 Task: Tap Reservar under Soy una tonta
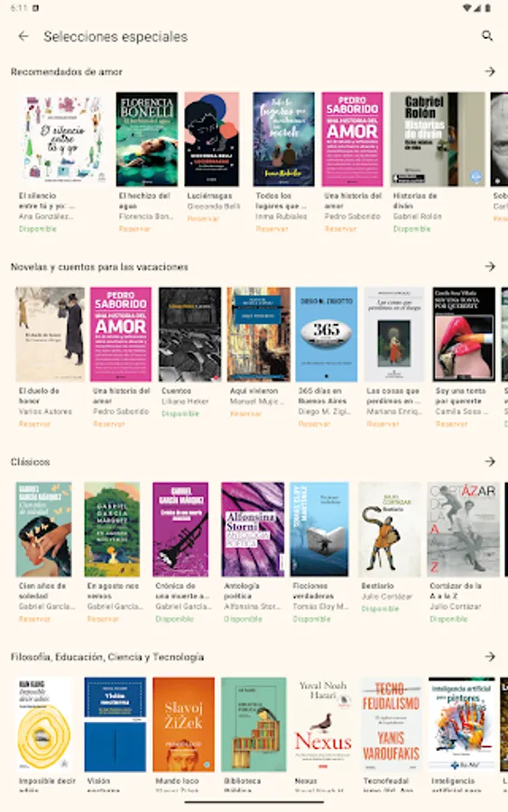coord(451,424)
